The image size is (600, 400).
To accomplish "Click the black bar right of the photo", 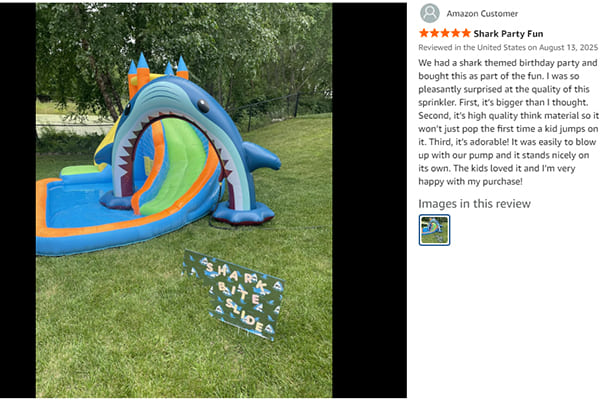I will click(x=370, y=200).
